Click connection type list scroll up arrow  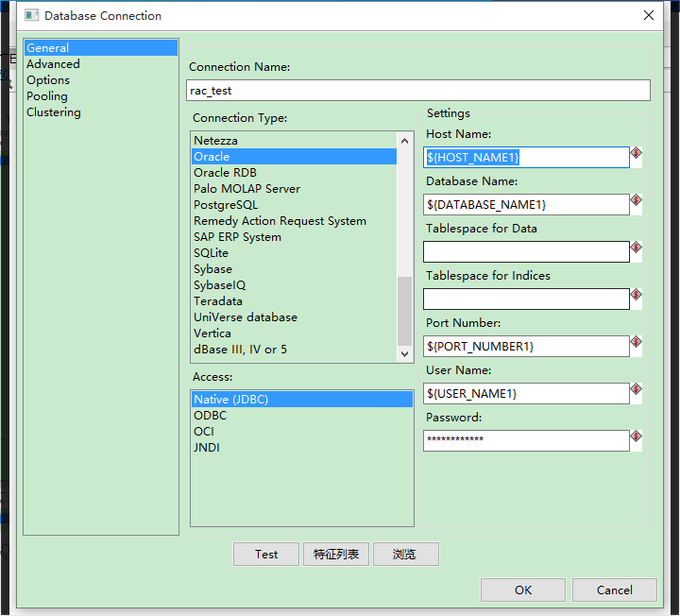[404, 141]
